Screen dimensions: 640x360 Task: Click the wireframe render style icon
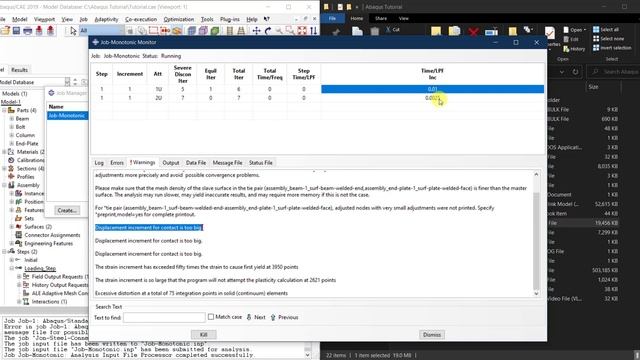pos(192,31)
